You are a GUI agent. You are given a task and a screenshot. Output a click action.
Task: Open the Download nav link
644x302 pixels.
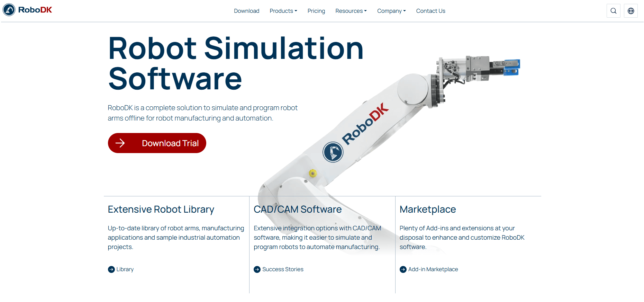tap(246, 11)
